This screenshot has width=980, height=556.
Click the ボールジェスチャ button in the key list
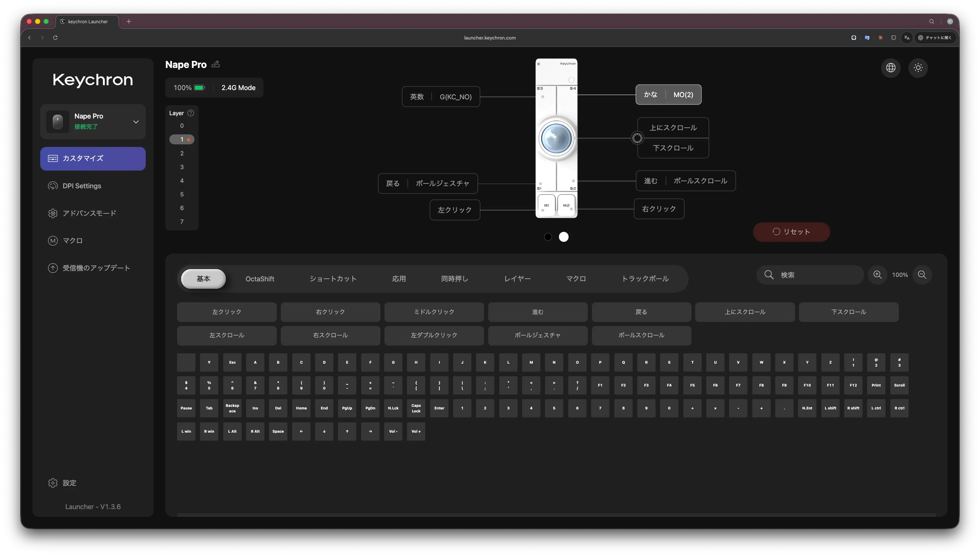click(x=537, y=335)
